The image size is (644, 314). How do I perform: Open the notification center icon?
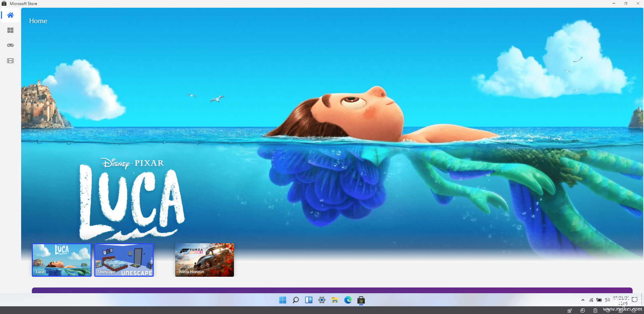(x=635, y=300)
